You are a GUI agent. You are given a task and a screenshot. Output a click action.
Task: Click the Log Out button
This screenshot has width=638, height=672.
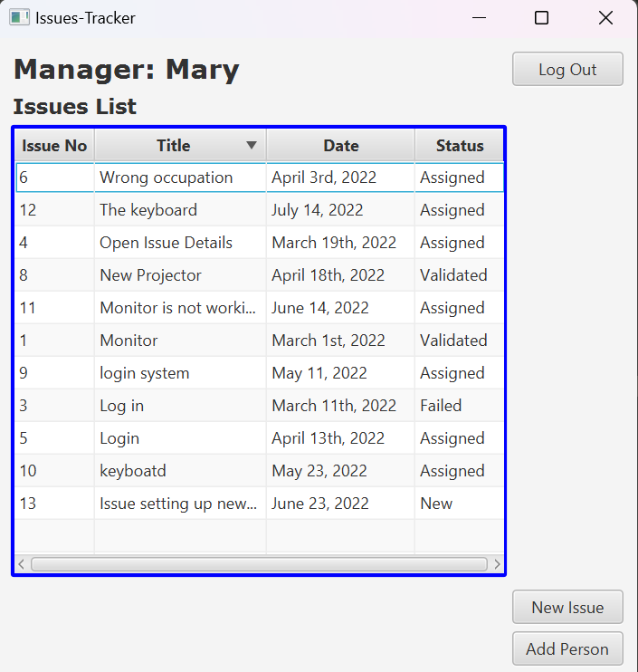pyautogui.click(x=567, y=70)
